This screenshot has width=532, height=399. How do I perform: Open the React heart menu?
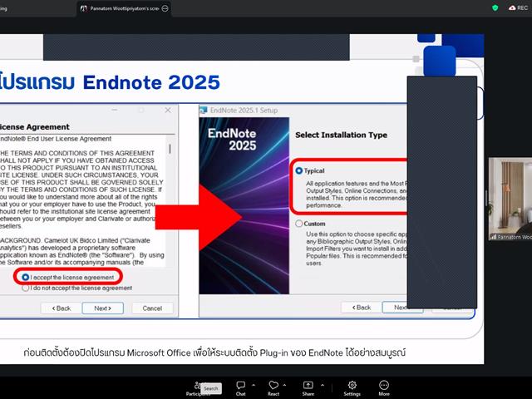(273, 388)
